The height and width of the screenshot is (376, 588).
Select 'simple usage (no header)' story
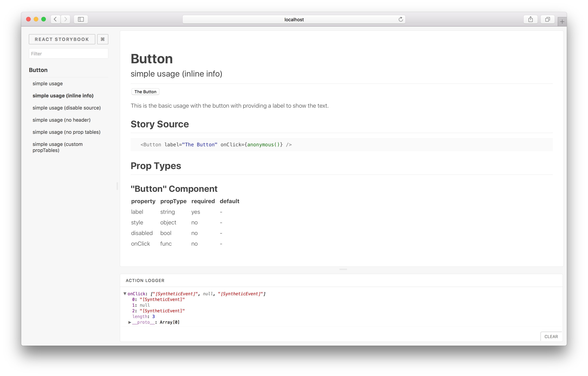[x=61, y=120]
